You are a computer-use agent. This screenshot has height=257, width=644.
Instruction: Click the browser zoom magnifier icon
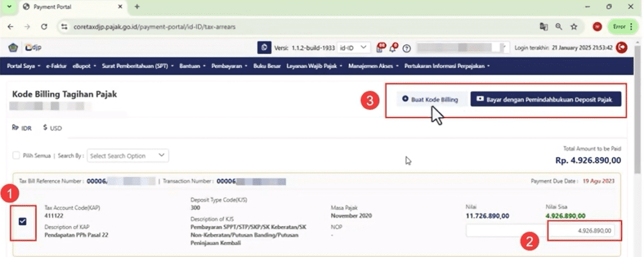coord(558,27)
